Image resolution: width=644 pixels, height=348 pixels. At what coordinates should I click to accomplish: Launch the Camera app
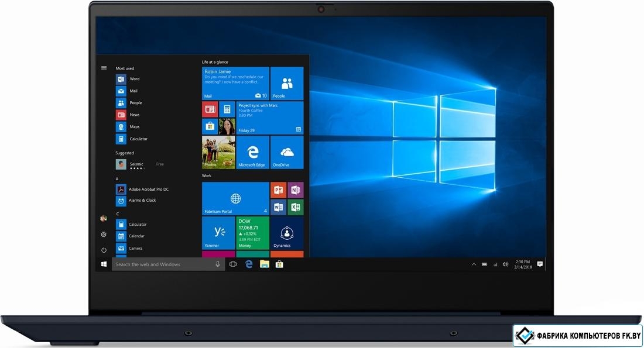[x=129, y=248]
